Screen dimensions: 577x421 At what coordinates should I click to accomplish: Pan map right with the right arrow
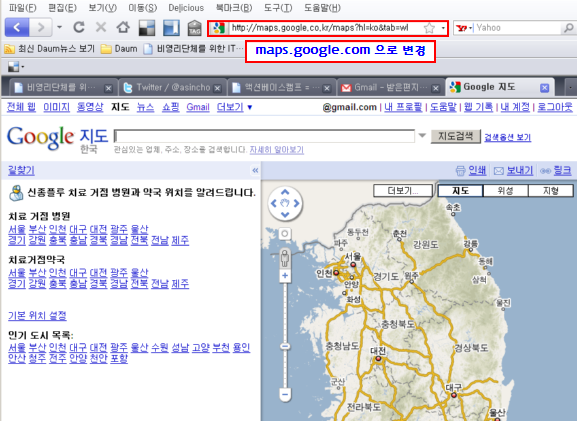[297, 203]
